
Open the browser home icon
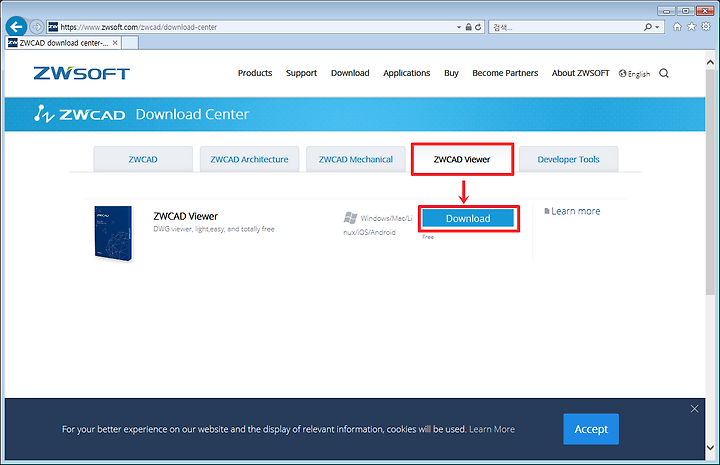coord(677,27)
